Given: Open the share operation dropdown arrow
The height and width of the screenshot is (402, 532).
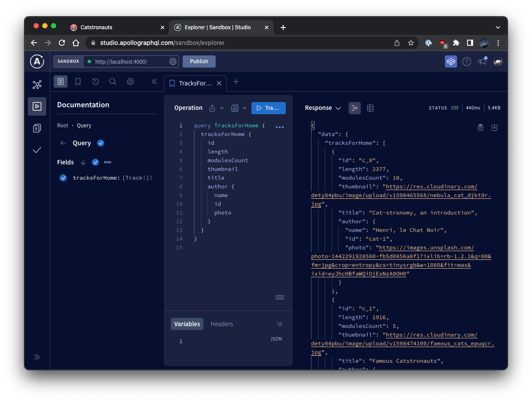Looking at the screenshot, I should pos(222,108).
